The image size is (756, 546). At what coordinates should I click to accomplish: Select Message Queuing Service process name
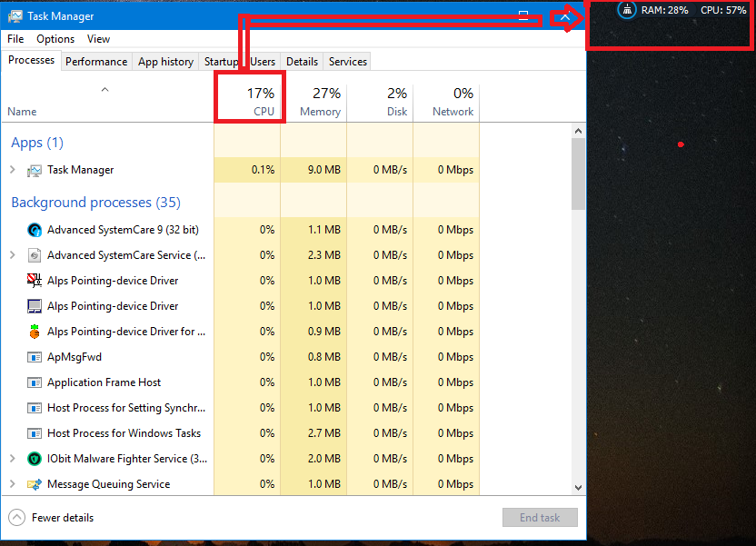coord(108,484)
